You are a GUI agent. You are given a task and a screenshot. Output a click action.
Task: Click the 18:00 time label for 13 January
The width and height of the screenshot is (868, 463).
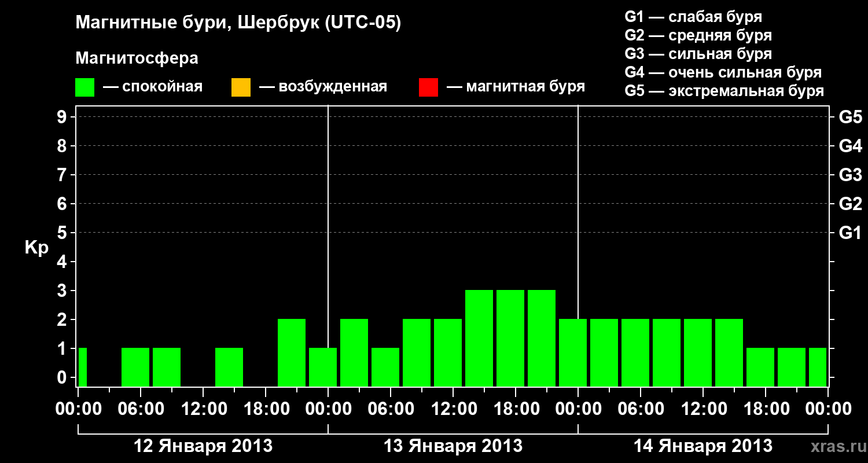pos(516,409)
